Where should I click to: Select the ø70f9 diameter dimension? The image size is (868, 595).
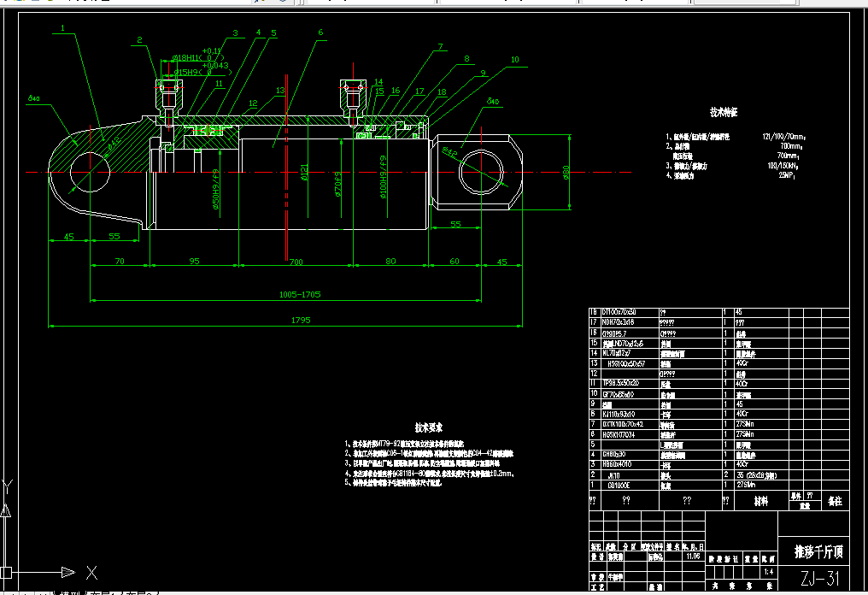[337, 184]
